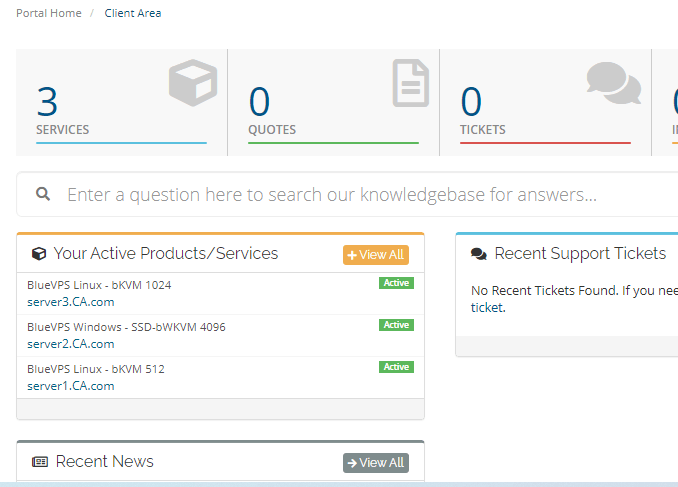Click the BlueVPS Linux - bKVM 512 text
This screenshot has width=678, height=487.
tap(96, 369)
